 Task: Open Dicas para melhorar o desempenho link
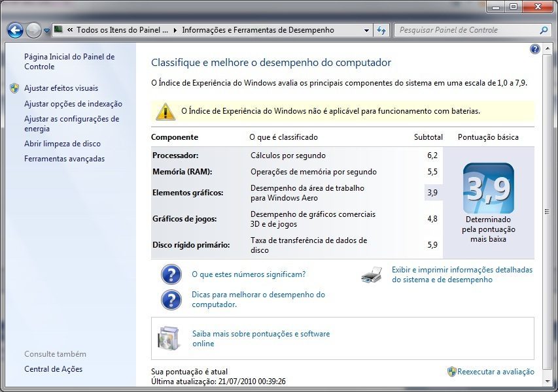point(258,299)
